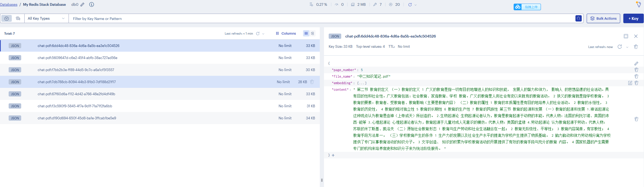
Task: Open auto-refresh options for overview stats
Action: tap(416, 5)
